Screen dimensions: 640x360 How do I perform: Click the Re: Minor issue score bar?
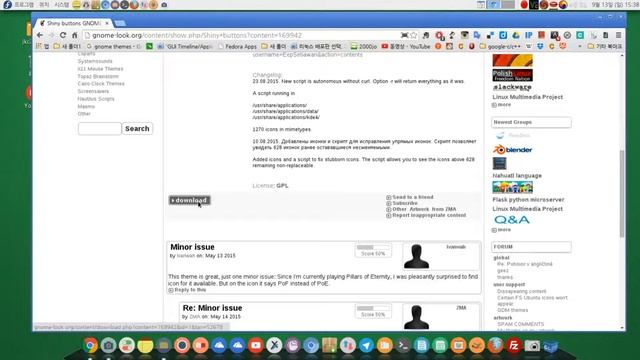373,308
